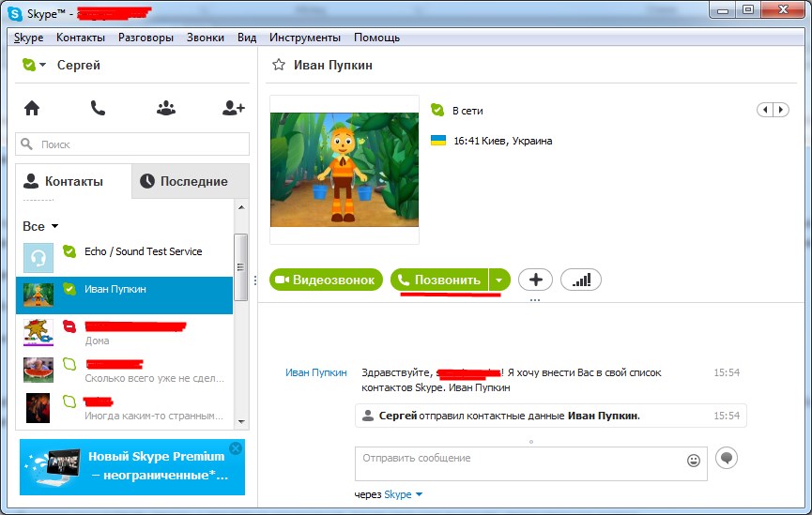
Task: Click the Echo / Sound Test Service avatar
Action: pyautogui.click(x=38, y=258)
